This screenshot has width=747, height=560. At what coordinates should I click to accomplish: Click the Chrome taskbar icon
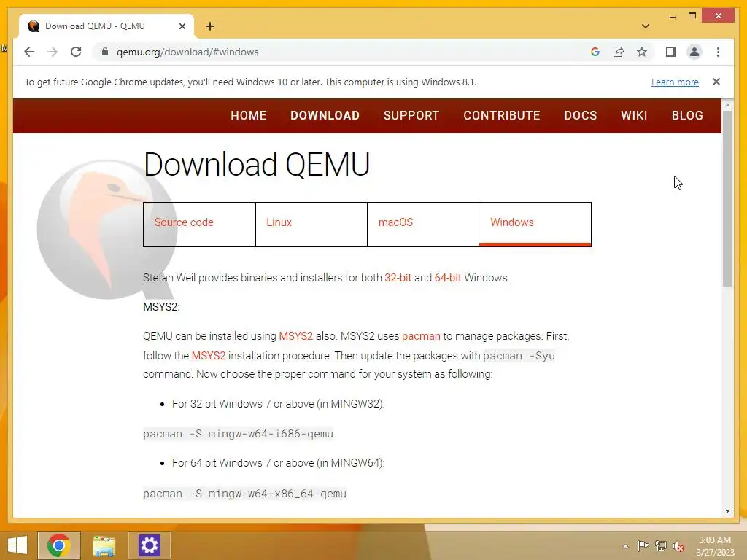click(59, 545)
